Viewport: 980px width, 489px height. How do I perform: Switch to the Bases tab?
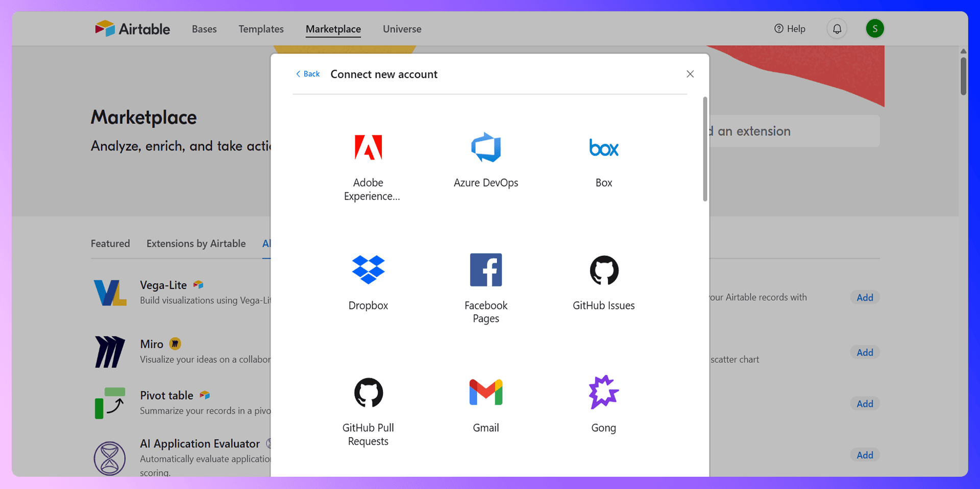[x=204, y=29]
